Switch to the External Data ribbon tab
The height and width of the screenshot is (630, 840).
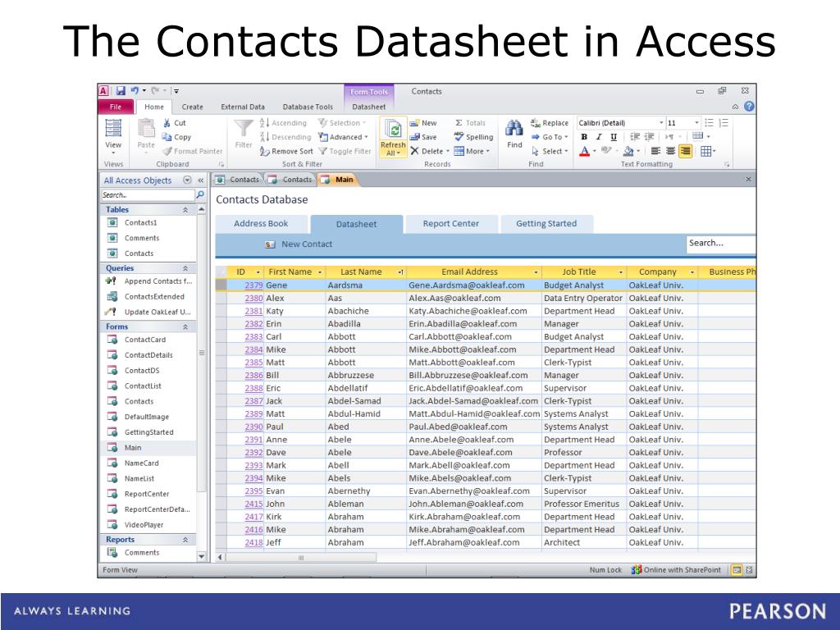pos(243,107)
